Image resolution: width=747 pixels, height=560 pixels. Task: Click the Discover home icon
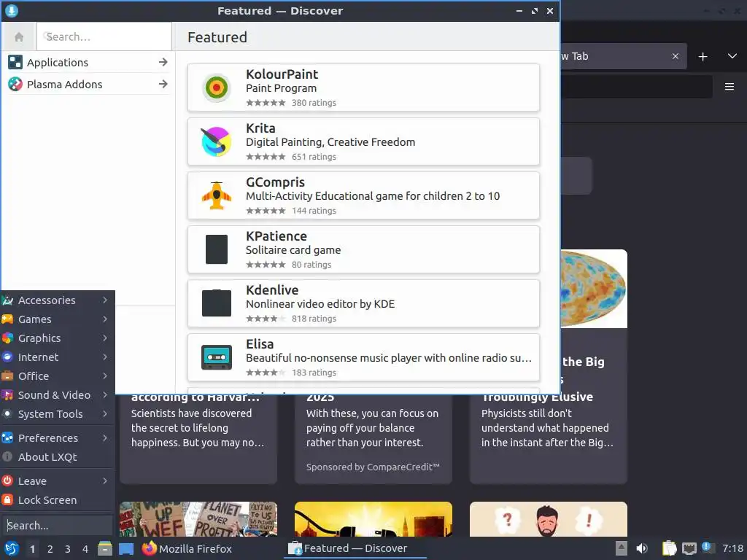click(19, 36)
